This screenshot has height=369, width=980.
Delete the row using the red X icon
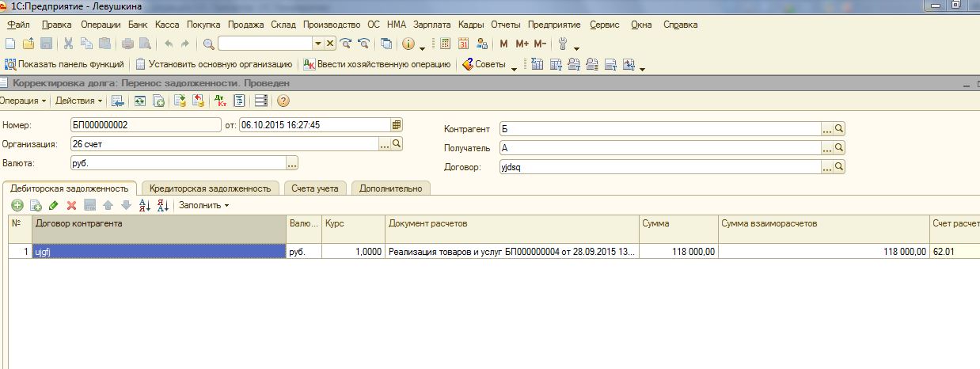71,205
